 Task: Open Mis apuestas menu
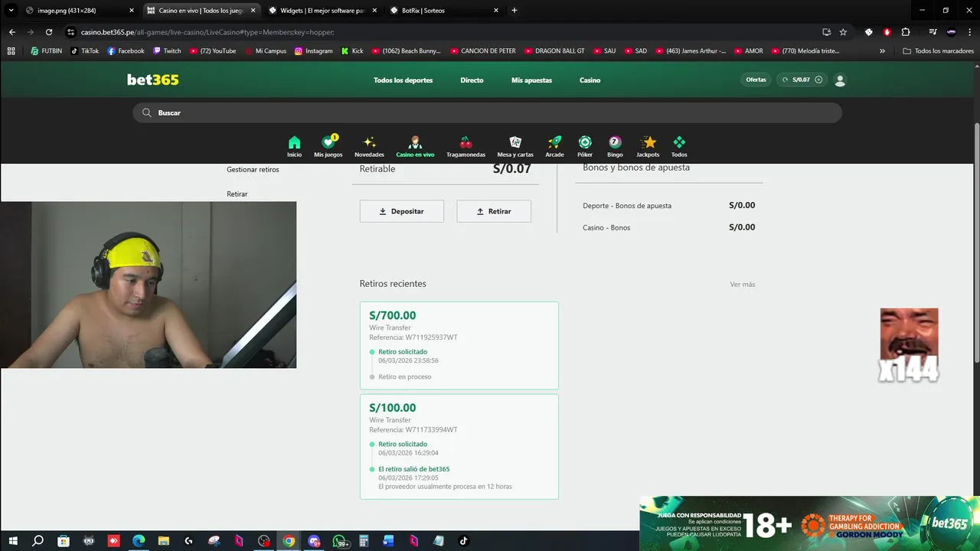tap(531, 80)
